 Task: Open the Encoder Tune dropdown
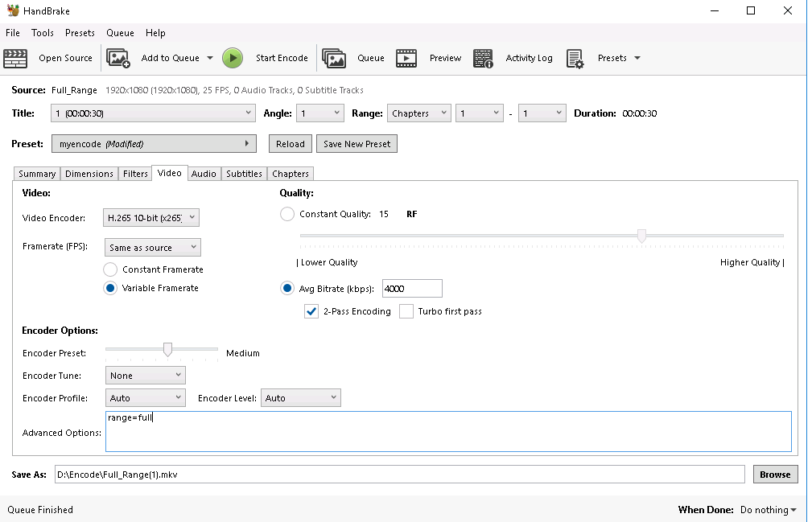click(x=145, y=376)
